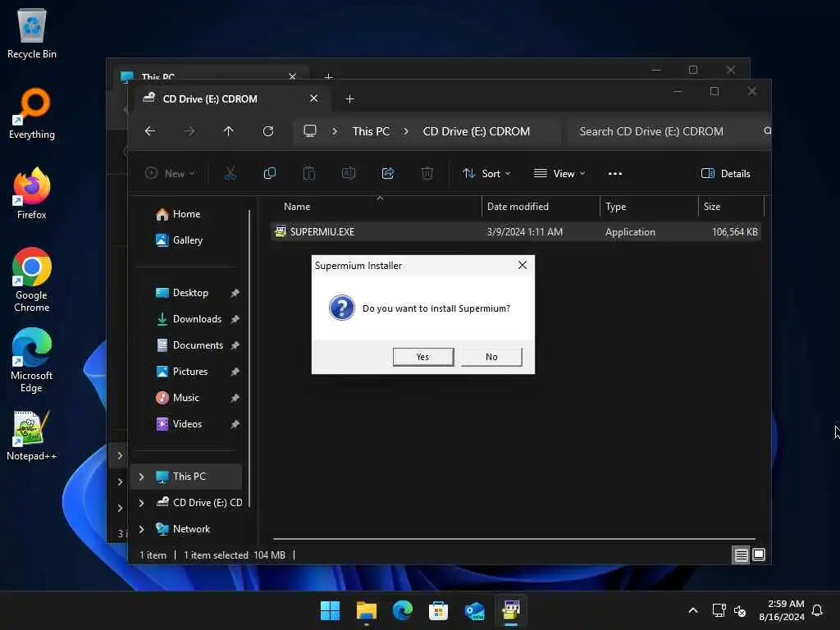Screen dimensions: 840x630
Task: Open Microsoft Store from taskbar
Action: pos(438,610)
